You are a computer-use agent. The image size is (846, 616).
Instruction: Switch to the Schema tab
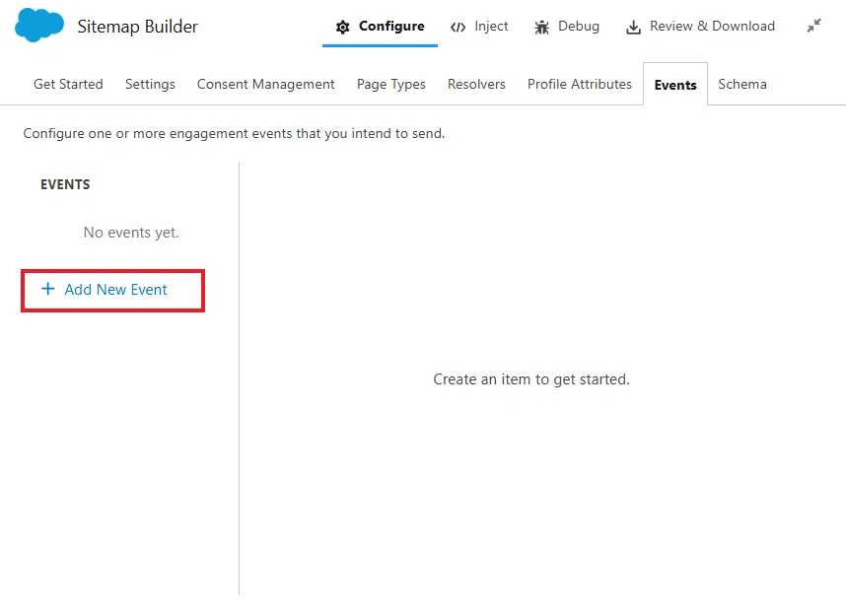(742, 84)
